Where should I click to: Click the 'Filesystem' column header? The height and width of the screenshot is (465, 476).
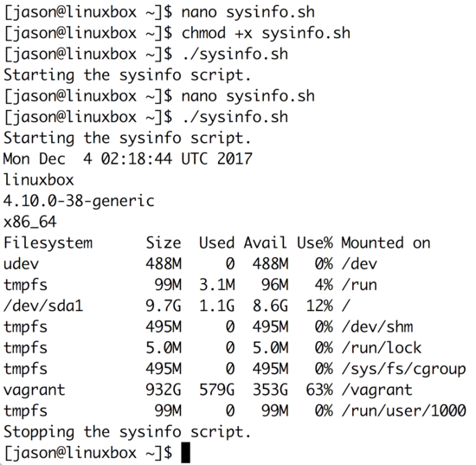click(x=48, y=243)
